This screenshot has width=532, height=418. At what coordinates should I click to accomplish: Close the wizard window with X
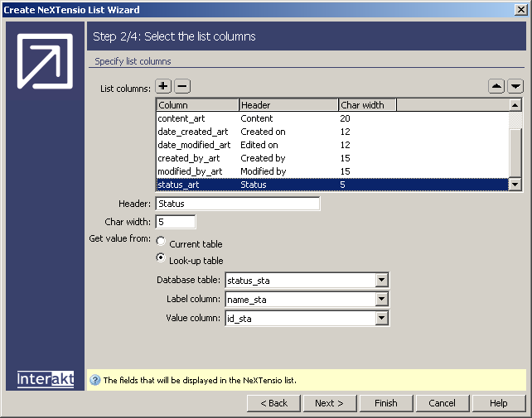point(520,9)
